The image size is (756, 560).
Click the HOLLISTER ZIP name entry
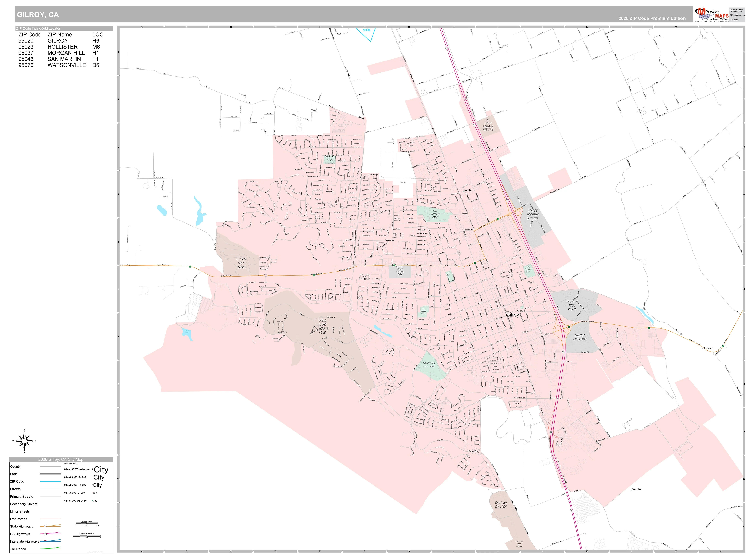63,47
